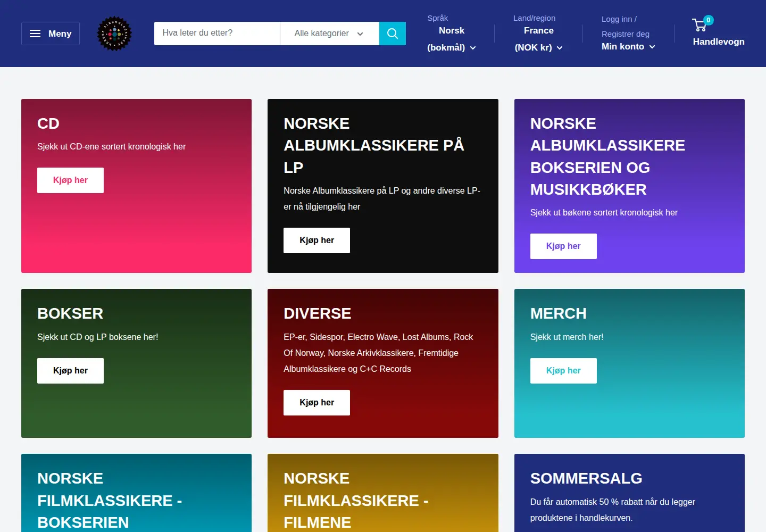Open the France (NOK kr) region selector

coord(538,39)
